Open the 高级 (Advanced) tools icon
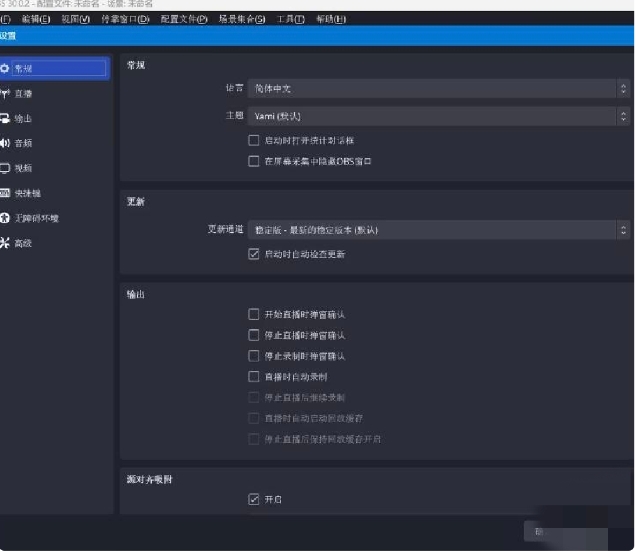 (6, 243)
